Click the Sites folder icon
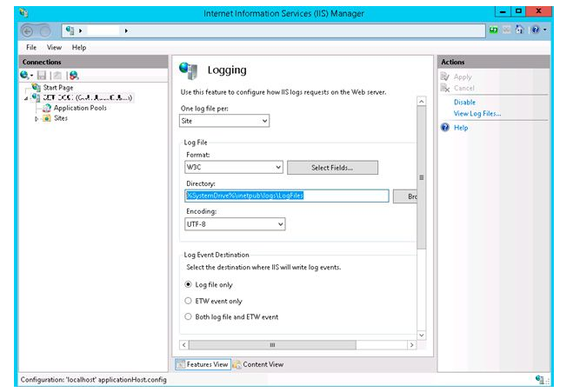Viewport: 580px width, 392px height. [47, 118]
